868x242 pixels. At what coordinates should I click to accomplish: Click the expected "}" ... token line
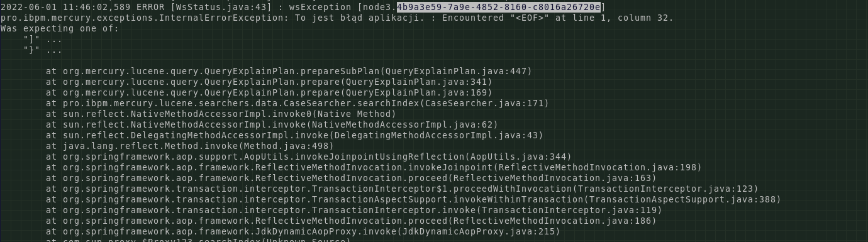[43, 50]
